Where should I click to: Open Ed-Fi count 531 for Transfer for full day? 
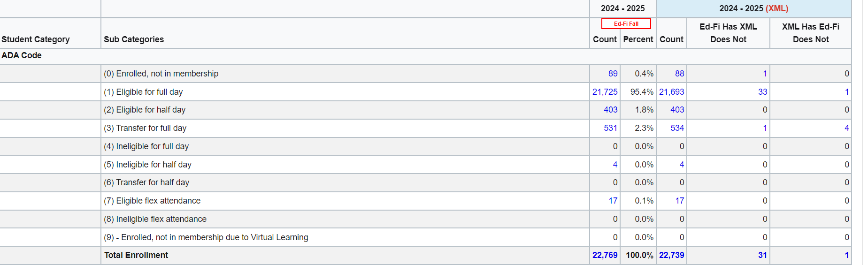tap(610, 128)
